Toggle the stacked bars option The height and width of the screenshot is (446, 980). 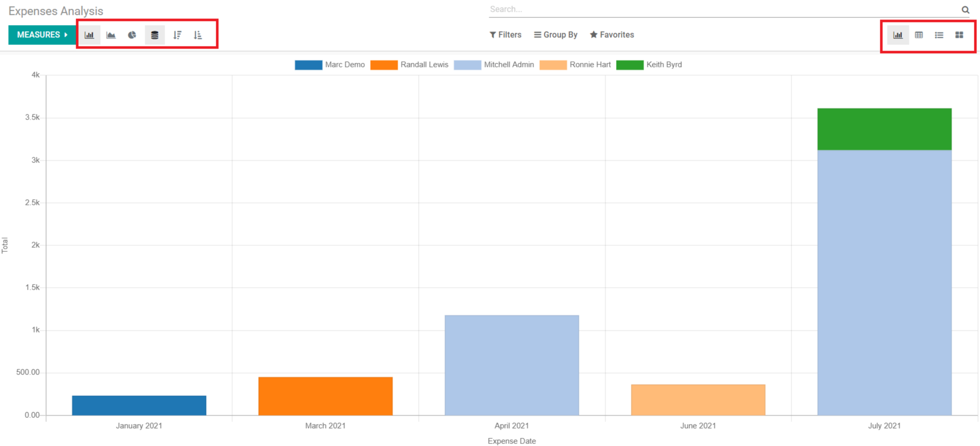[154, 35]
